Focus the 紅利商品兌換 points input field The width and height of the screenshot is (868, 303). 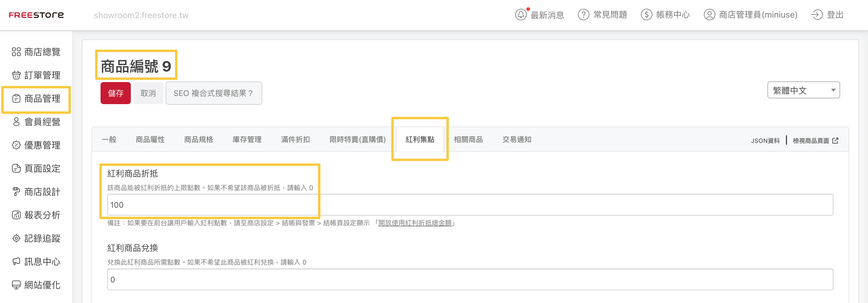(x=470, y=279)
